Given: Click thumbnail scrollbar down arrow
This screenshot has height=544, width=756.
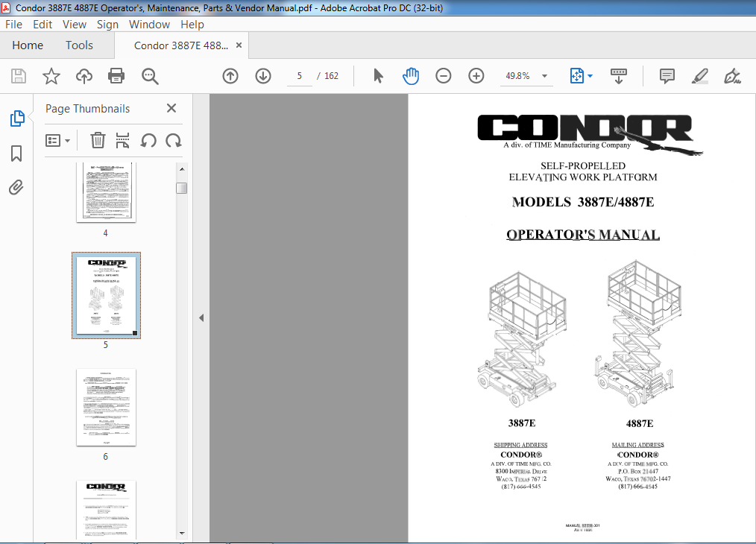Looking at the screenshot, I should tap(182, 533).
